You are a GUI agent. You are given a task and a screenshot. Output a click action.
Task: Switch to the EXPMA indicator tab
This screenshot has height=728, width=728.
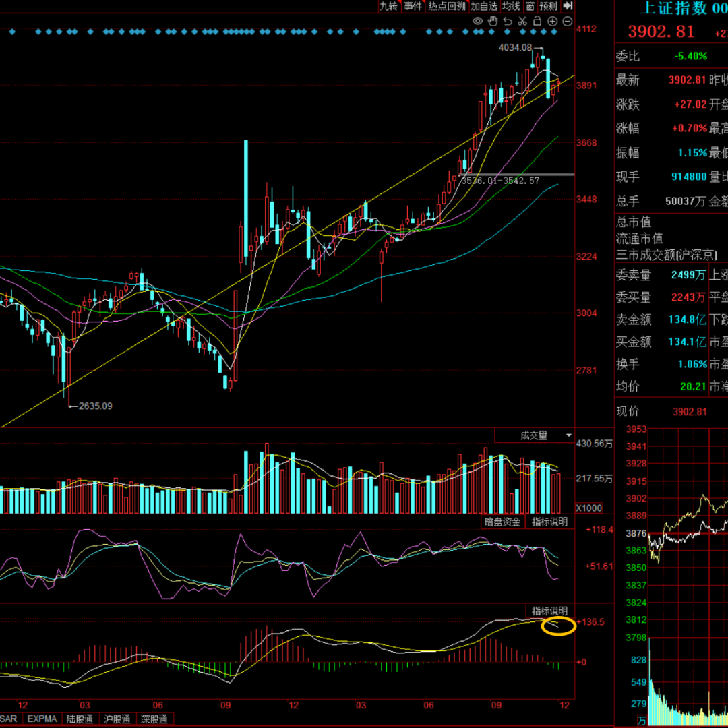42,719
